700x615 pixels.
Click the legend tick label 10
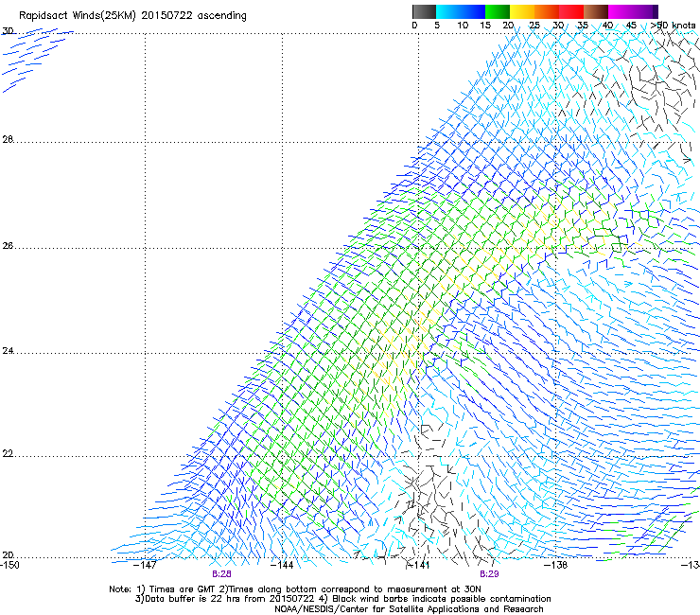463,26
